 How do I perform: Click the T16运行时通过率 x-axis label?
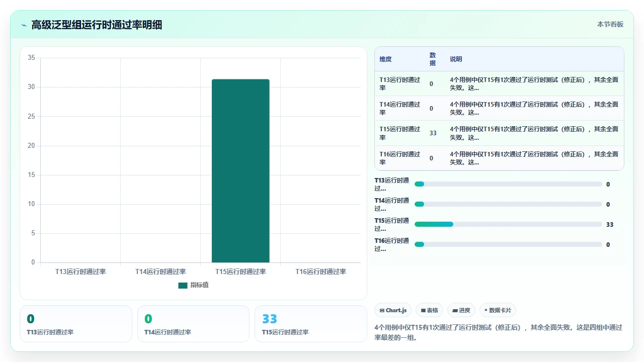[x=321, y=271]
